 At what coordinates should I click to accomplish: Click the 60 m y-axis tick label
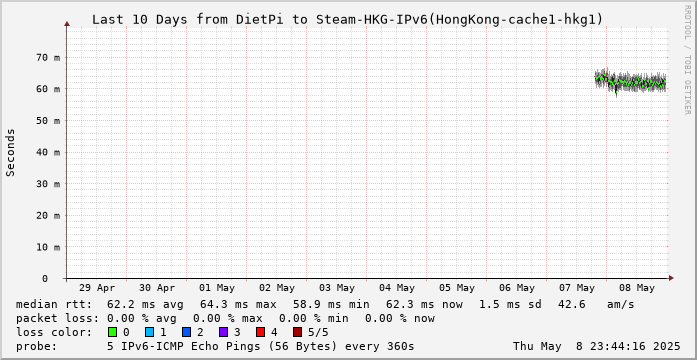pyautogui.click(x=48, y=89)
